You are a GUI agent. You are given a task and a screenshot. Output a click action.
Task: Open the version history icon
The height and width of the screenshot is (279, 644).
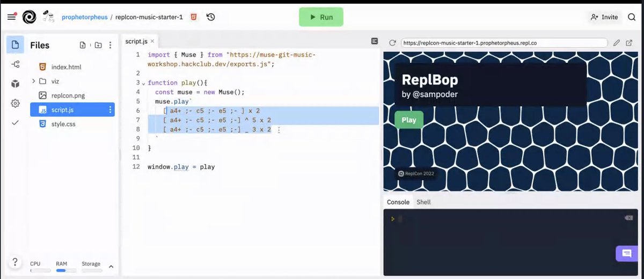click(211, 17)
